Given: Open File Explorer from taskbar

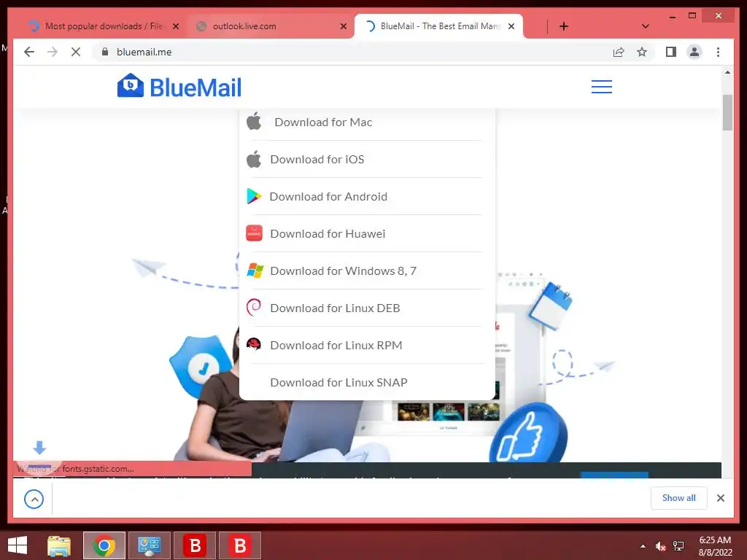Looking at the screenshot, I should pos(59,545).
